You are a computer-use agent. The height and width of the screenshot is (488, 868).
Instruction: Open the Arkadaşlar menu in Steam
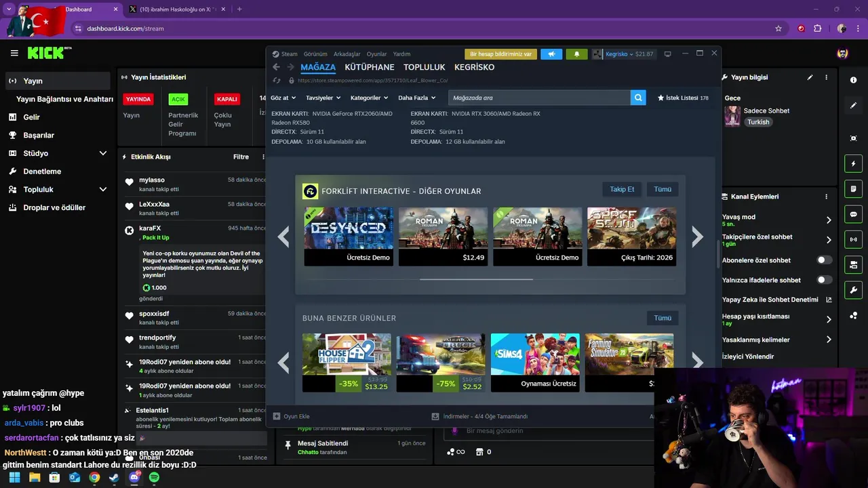click(347, 54)
